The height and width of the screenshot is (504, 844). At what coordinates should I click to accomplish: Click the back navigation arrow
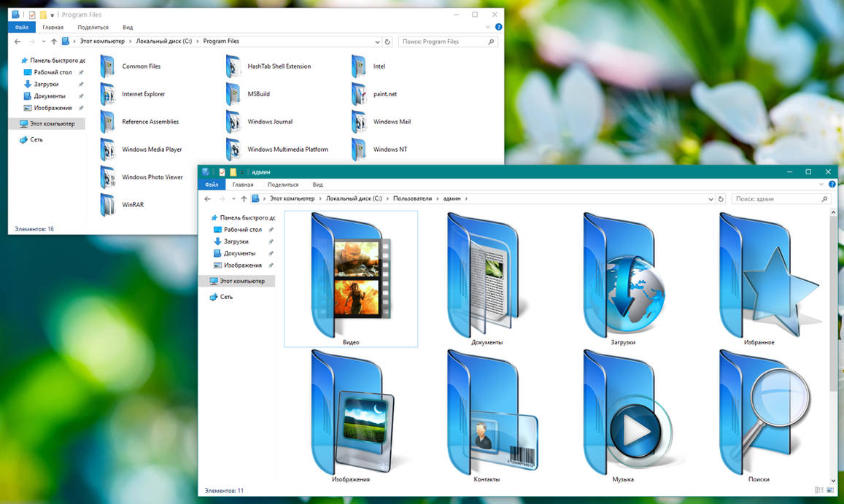tap(207, 198)
